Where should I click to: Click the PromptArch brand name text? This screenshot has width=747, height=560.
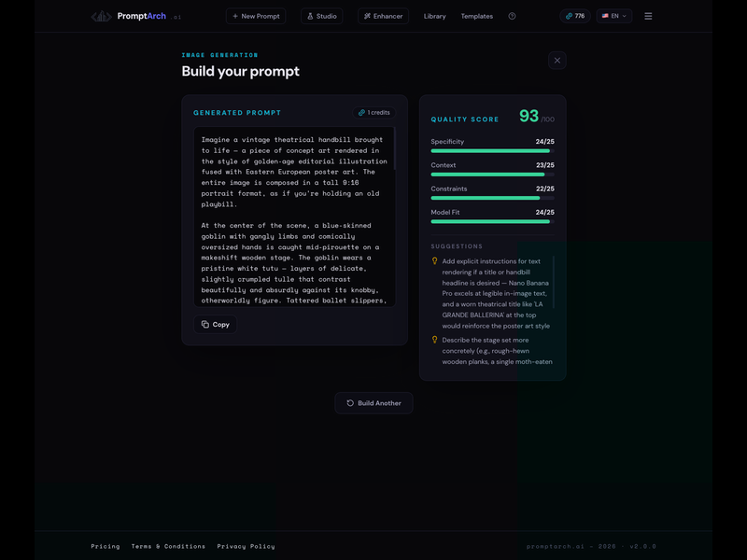coord(142,16)
